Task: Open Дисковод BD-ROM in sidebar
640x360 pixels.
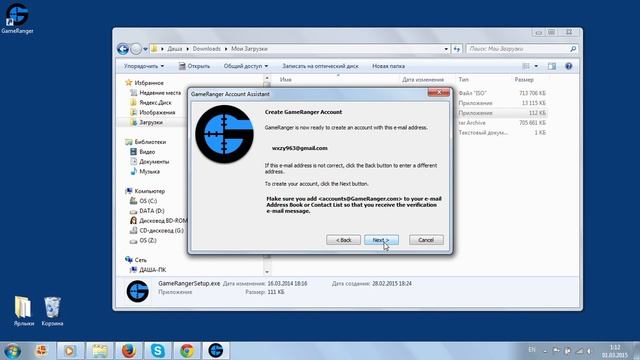Action: tap(163, 220)
